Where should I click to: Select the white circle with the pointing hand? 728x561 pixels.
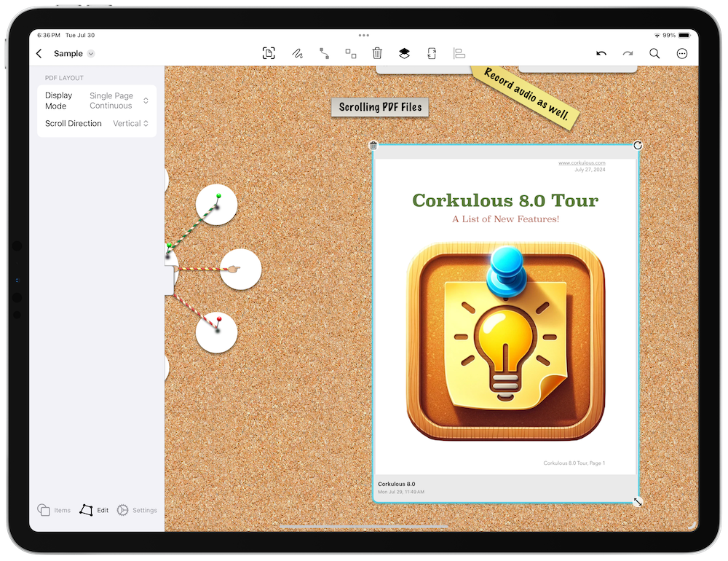(240, 269)
